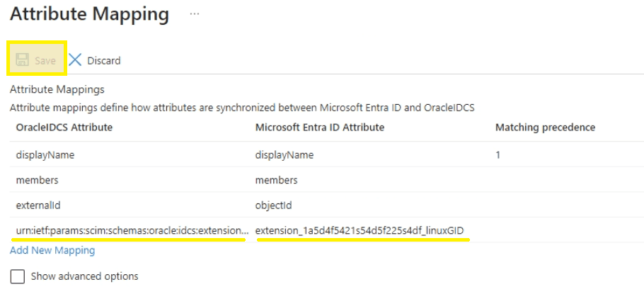Click the Show advanced options label

pyautogui.click(x=84, y=276)
